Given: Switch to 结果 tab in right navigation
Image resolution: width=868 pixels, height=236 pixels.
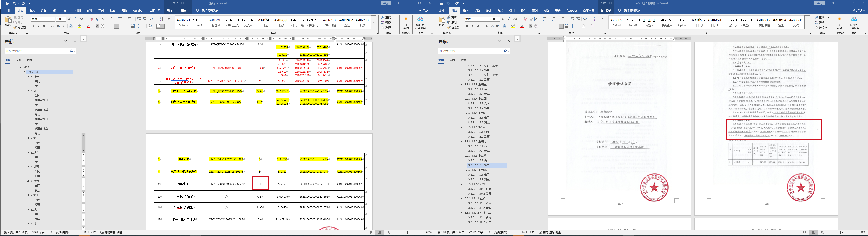Looking at the screenshot, I should 463,60.
